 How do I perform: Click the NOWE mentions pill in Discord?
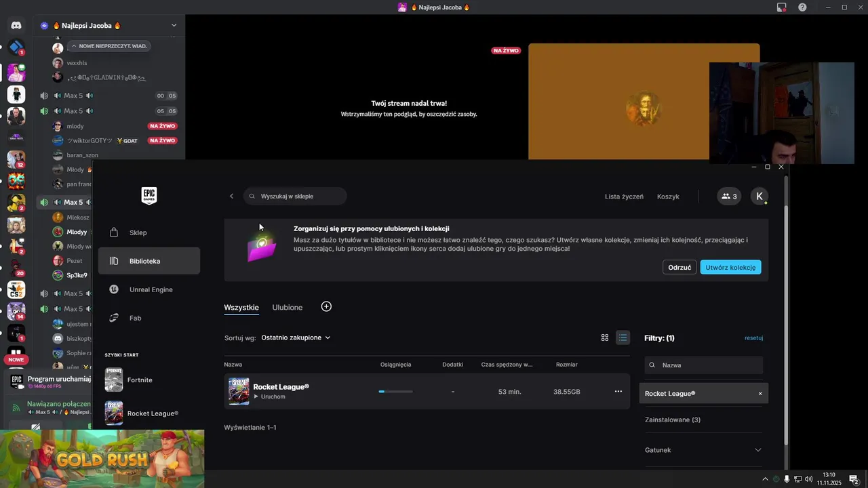(16, 360)
